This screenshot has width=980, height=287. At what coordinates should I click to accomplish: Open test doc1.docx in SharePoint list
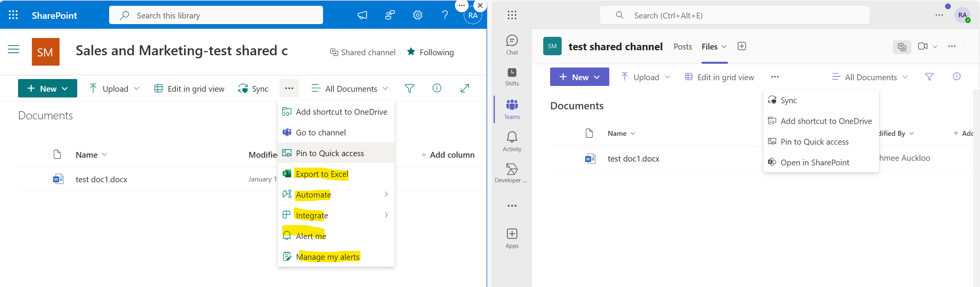click(x=101, y=179)
